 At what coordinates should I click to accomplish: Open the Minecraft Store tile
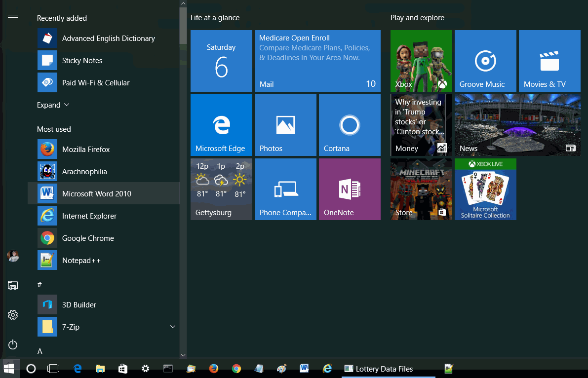[x=421, y=189]
